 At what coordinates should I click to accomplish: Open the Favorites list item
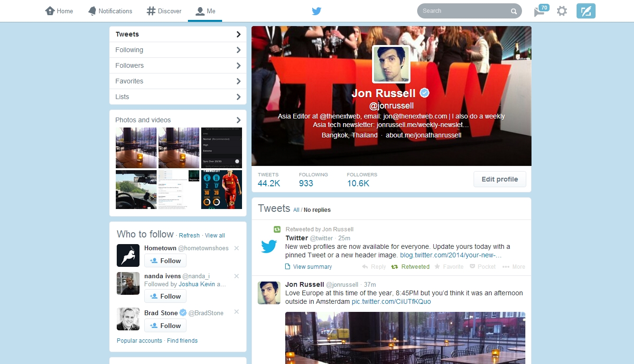pos(178,81)
